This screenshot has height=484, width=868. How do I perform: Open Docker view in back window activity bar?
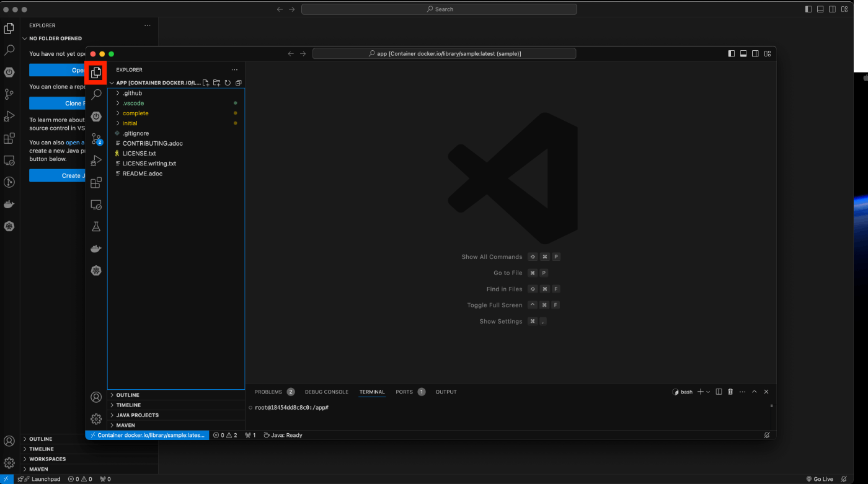[9, 205]
